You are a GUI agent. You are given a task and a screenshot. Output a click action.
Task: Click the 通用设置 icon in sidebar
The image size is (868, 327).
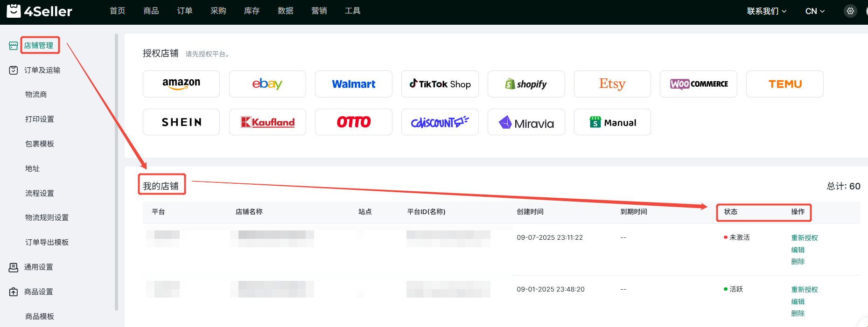coord(14,267)
